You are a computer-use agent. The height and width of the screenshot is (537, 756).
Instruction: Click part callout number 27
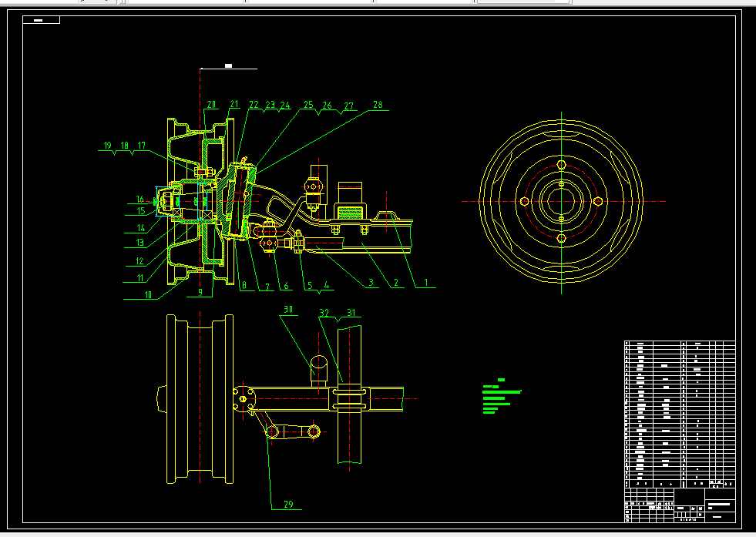pos(348,106)
